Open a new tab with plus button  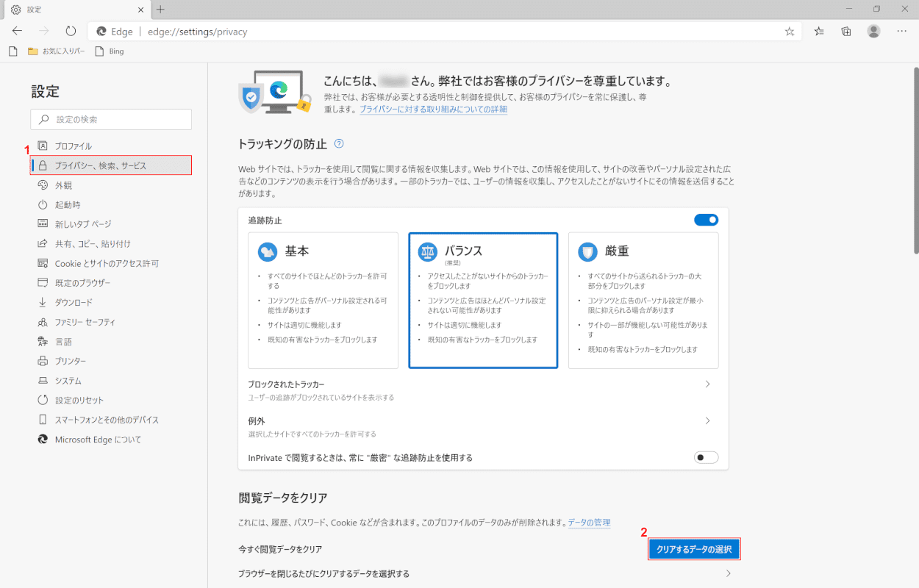[x=160, y=10]
